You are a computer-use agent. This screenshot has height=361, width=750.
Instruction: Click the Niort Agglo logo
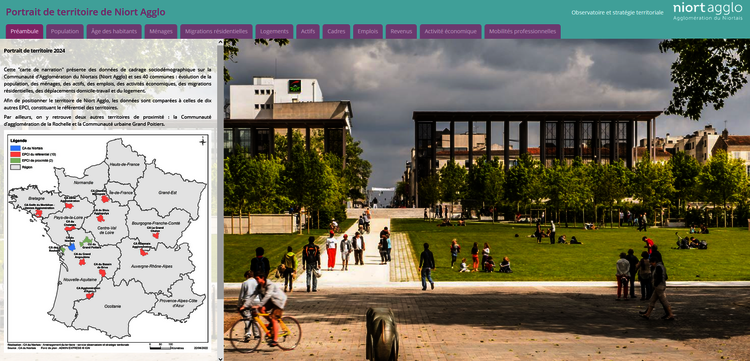[707, 11]
